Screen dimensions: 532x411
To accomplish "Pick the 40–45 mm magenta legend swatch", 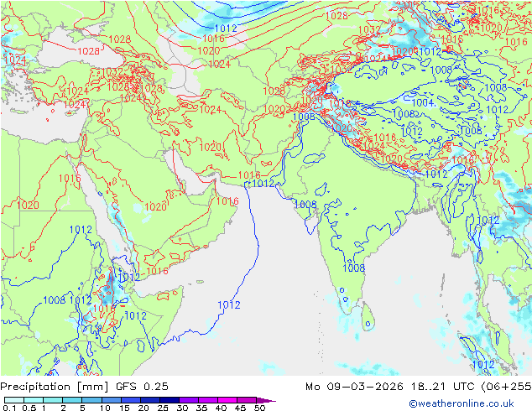I will point(227,400).
